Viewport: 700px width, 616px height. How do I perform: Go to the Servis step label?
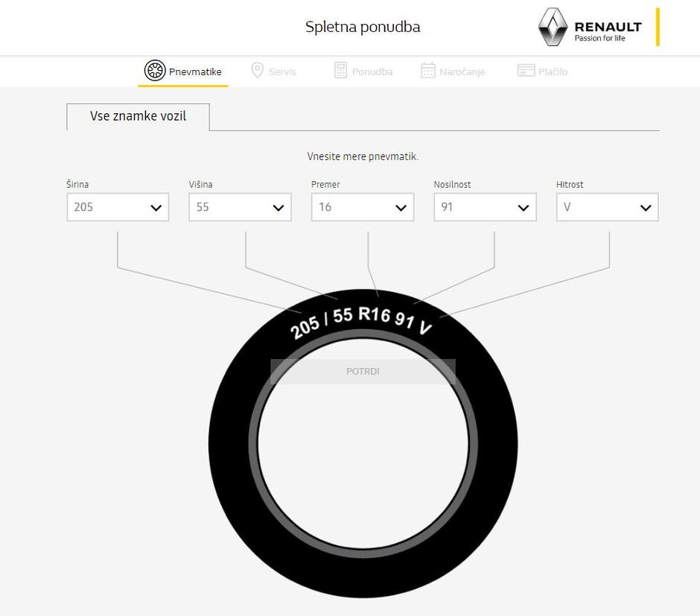pyautogui.click(x=282, y=72)
